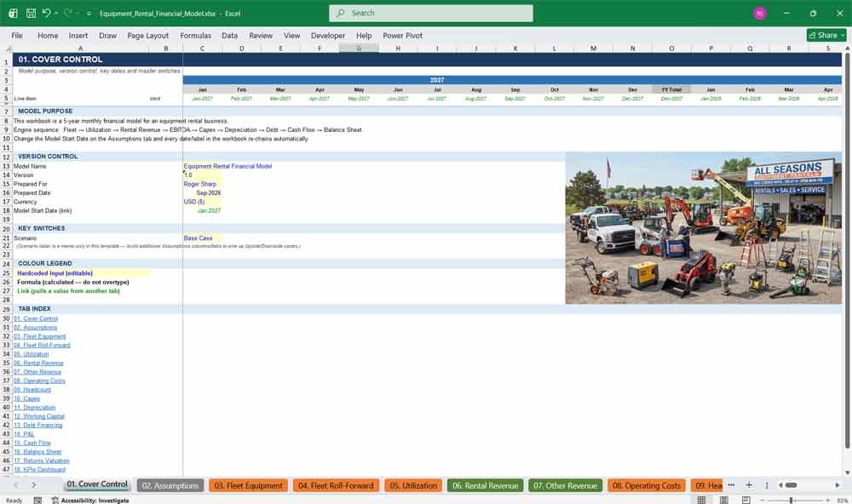Switch to Normal view in status bar
Screen dimensions: 852x504
[701, 501]
